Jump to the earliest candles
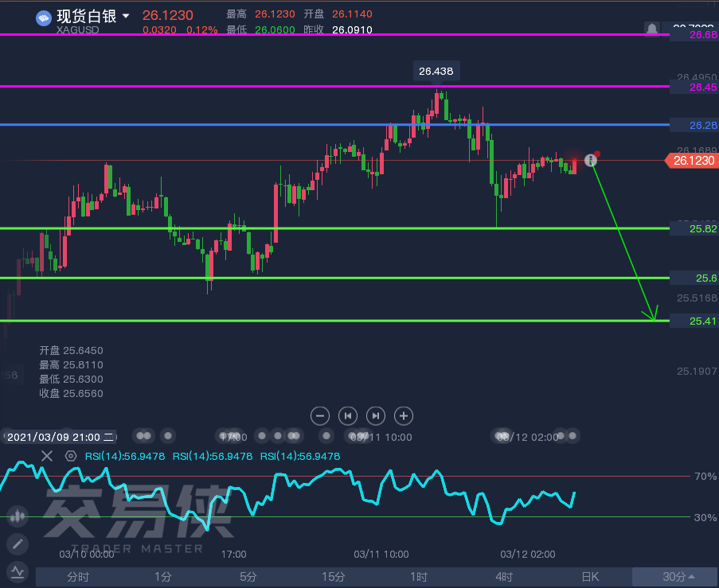Viewport: 719px width, 588px height. tap(348, 415)
